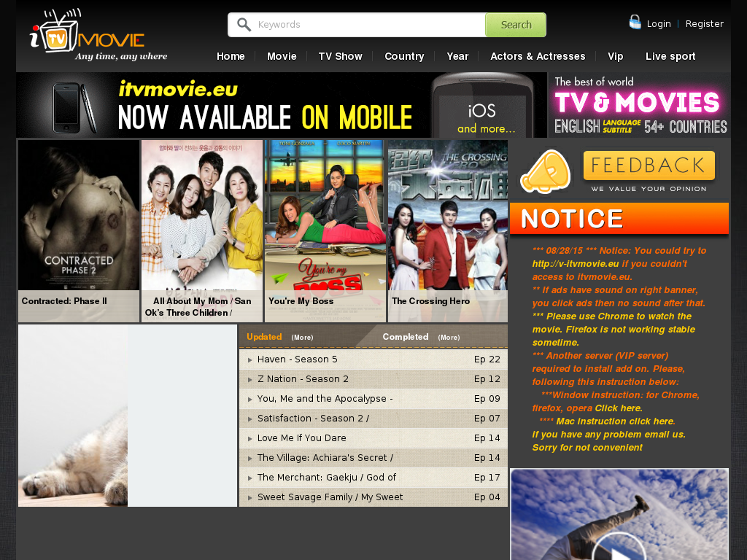Image resolution: width=747 pixels, height=560 pixels.
Task: Click (More) next to Completed
Action: pyautogui.click(x=449, y=337)
